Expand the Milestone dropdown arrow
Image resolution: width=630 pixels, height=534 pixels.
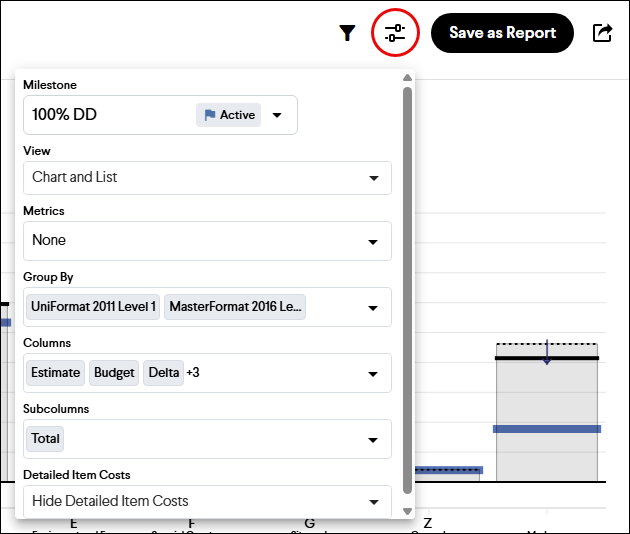278,115
